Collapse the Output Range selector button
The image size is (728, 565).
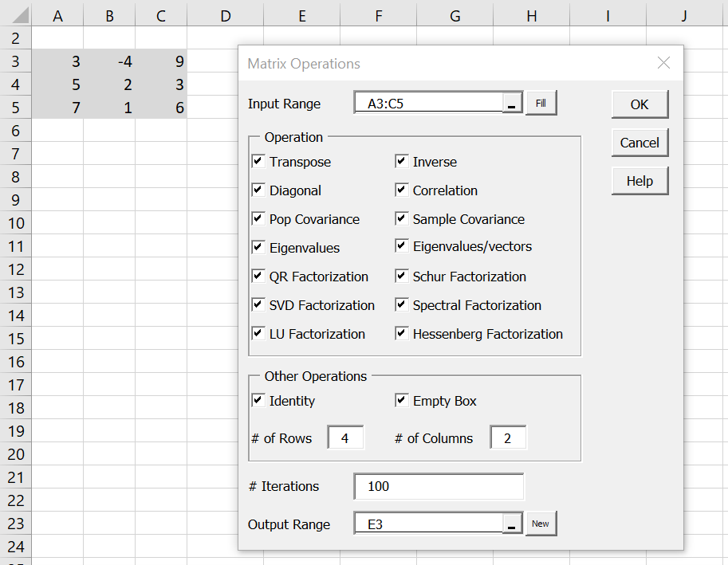(x=512, y=524)
